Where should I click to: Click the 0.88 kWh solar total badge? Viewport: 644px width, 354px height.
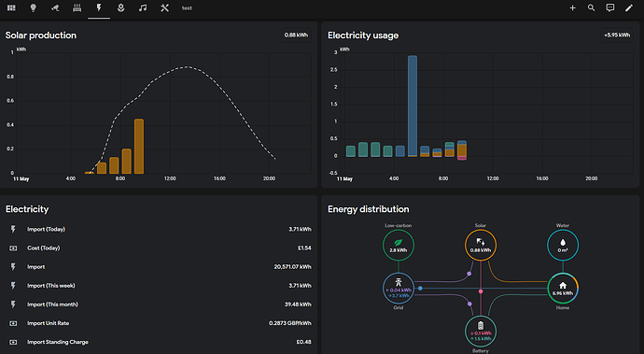click(x=296, y=35)
